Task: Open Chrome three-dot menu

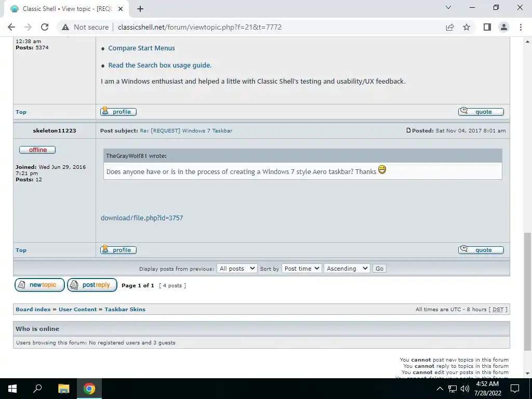Action: [521, 27]
